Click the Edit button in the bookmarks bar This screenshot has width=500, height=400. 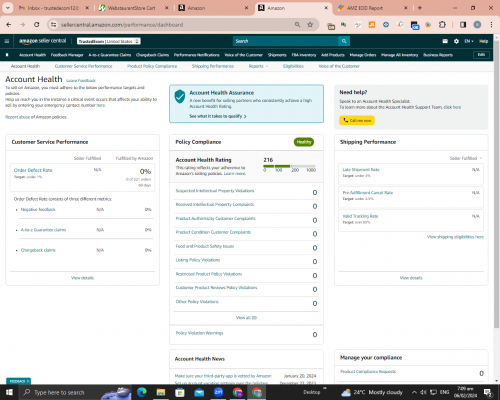[481, 55]
